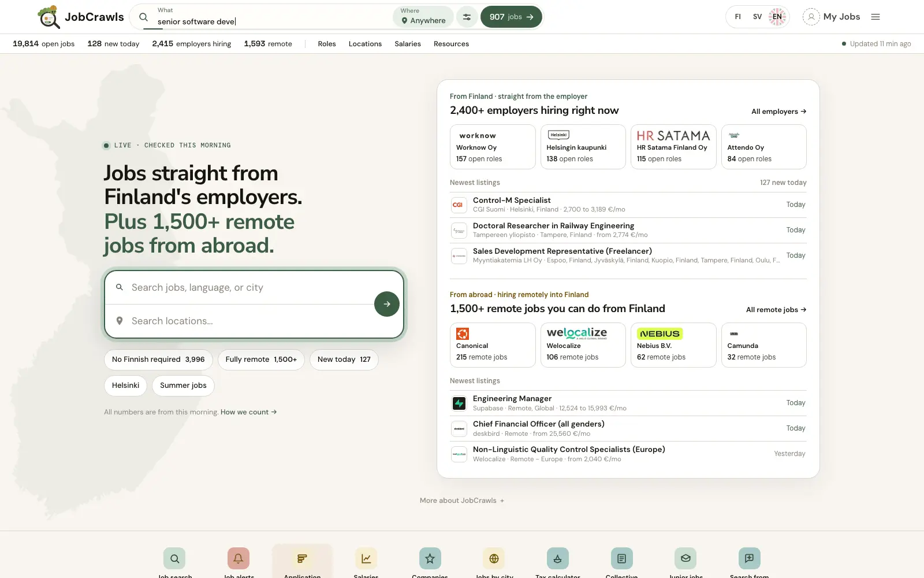Click the Salaries chart icon tile
Viewport: 924px width, 578px height.
click(x=366, y=558)
